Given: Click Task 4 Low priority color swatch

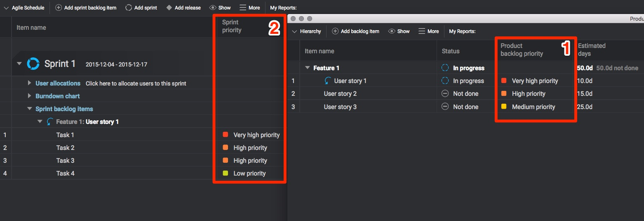Looking at the screenshot, I should 226,173.
